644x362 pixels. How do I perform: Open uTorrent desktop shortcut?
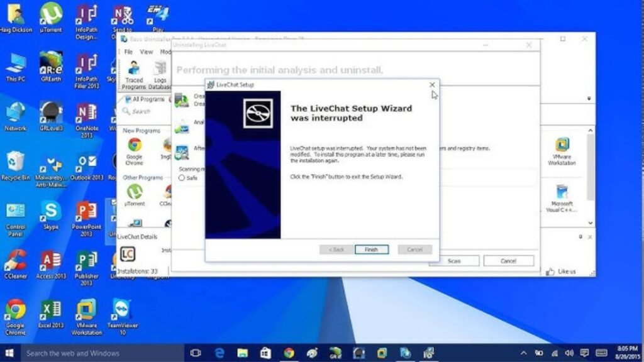[51, 18]
